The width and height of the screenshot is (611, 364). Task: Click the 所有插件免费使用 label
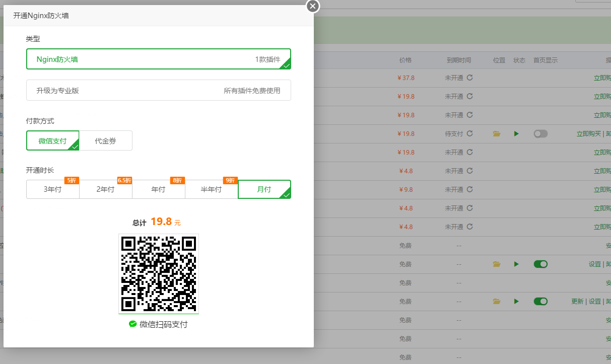(x=252, y=91)
